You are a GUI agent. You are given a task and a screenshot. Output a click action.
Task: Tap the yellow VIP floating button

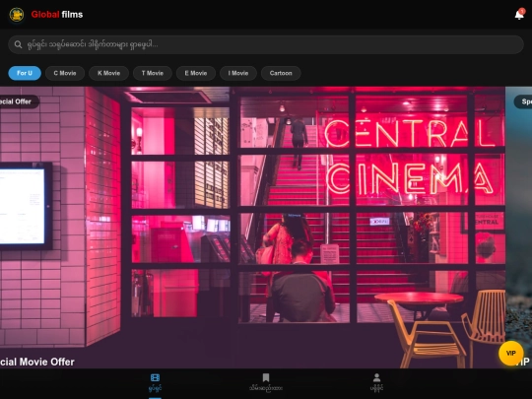click(511, 354)
